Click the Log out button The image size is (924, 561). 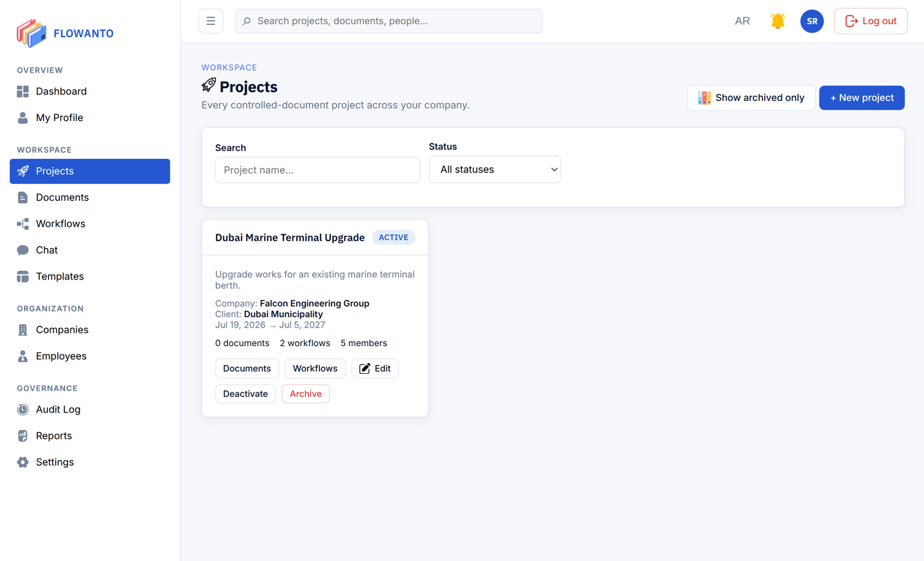(870, 21)
